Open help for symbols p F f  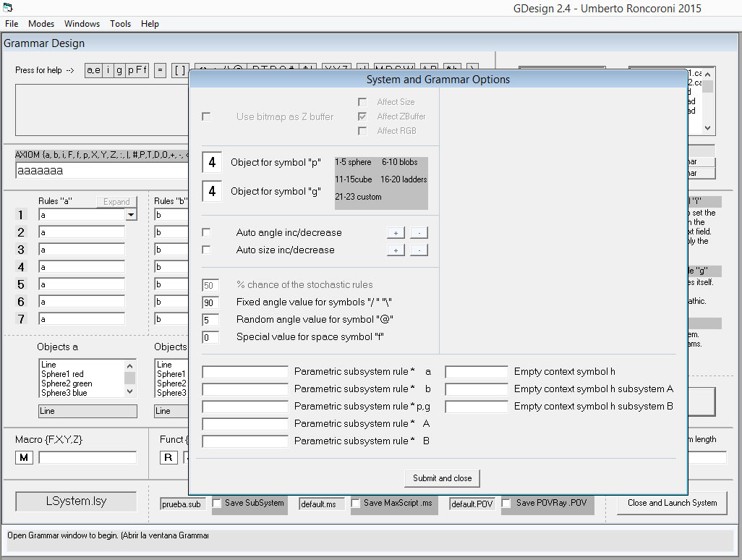(137, 70)
